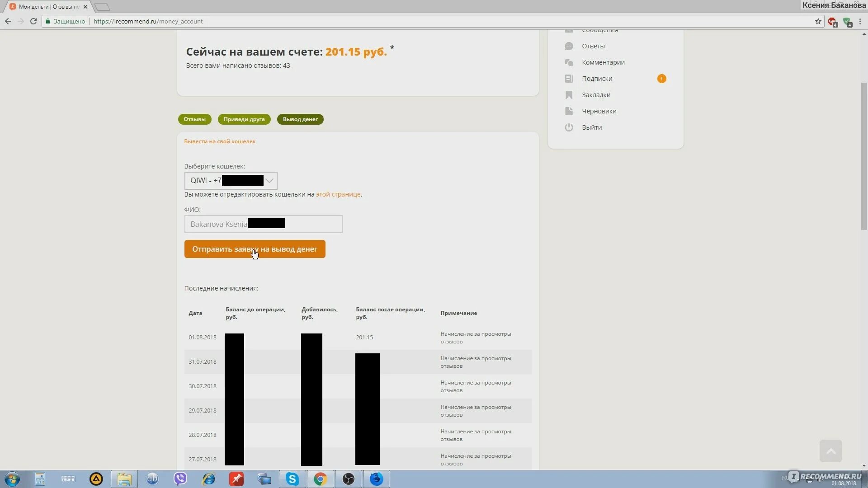This screenshot has width=868, height=488.
Task: Expand the QIWI wallet dropdown
Action: (x=231, y=181)
